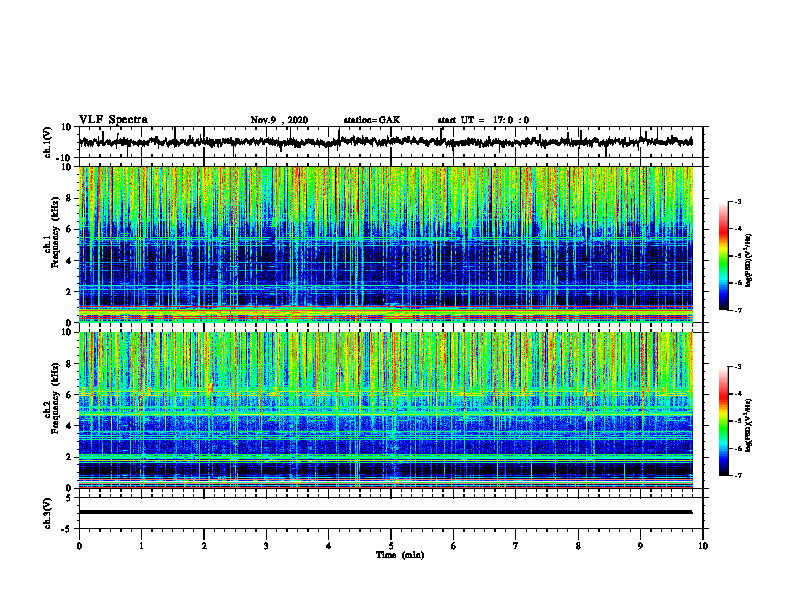Viewport: 792px width, 612px height.
Task: Click the 8 kHz tick on ch.1 frequency axis
Action: [69, 198]
